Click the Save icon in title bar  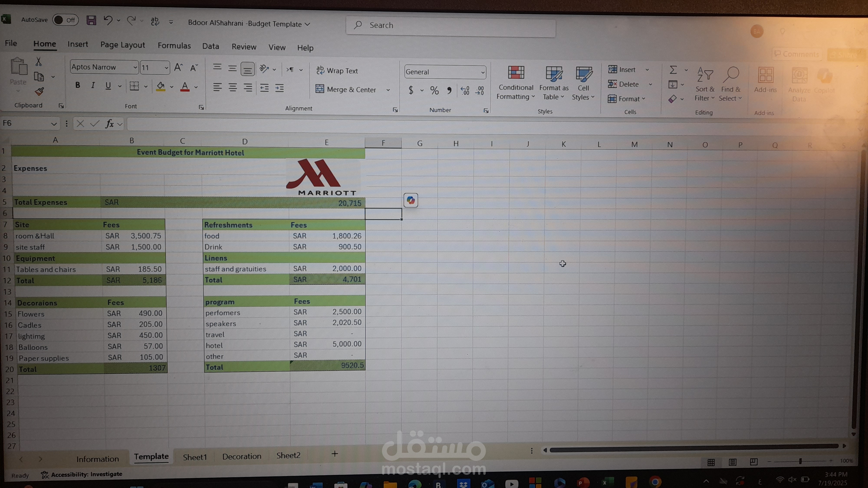[x=91, y=21]
